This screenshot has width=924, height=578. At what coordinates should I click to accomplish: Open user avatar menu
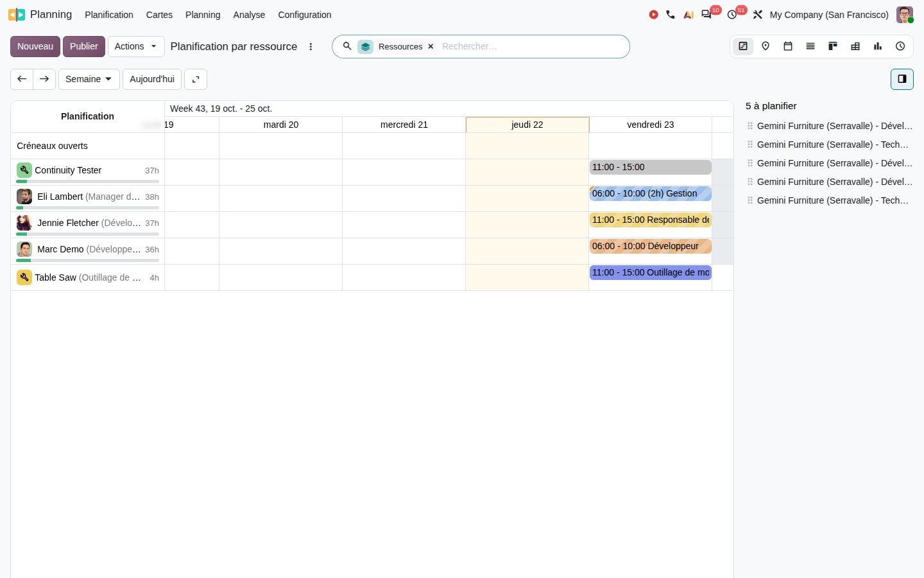905,15
